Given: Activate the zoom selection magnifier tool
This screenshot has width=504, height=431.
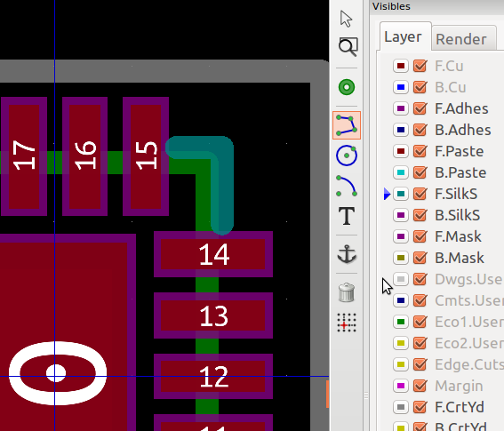Looking at the screenshot, I should coord(348,47).
